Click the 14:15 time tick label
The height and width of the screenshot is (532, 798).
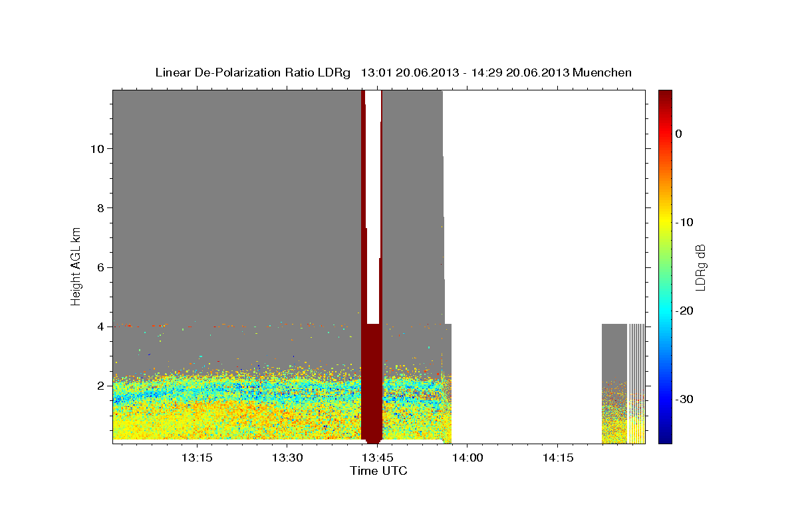tap(557, 458)
